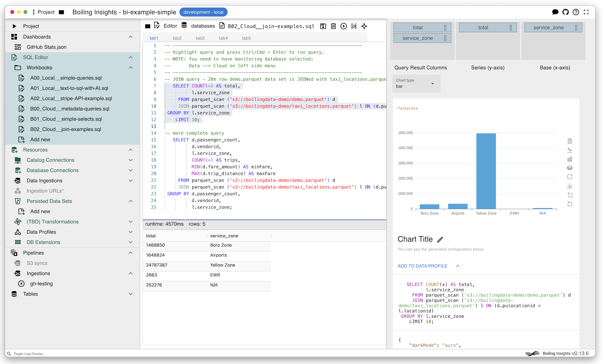Switch to tab3 in the editor

pyautogui.click(x=200, y=38)
